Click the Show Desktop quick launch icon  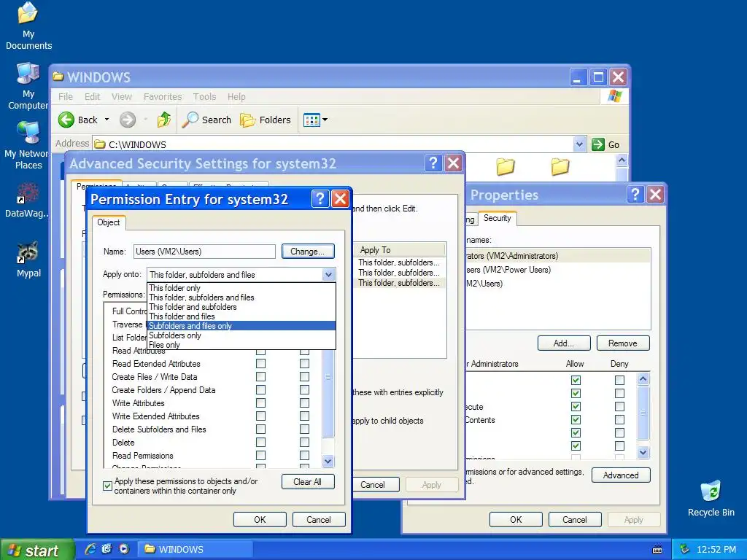107,549
